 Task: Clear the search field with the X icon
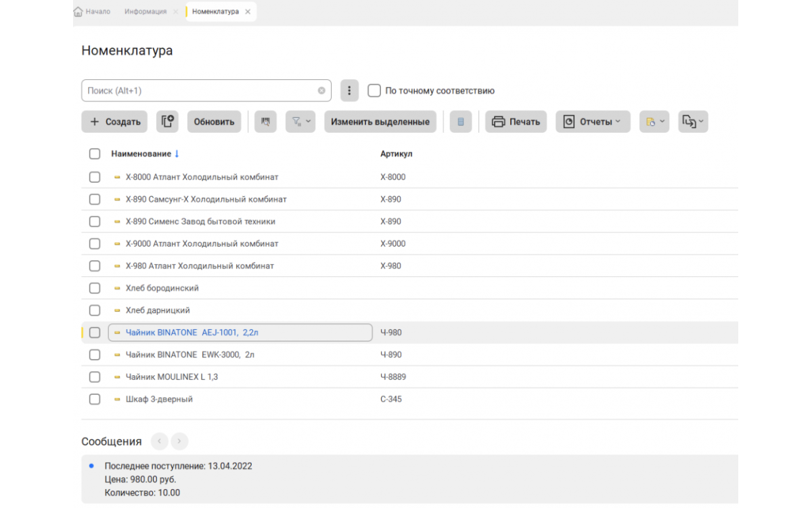click(321, 91)
